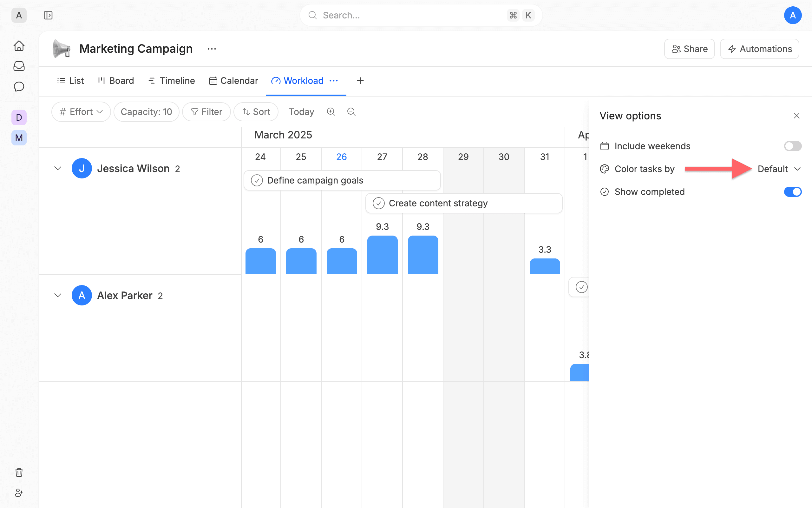Click the workload bar for March 27
The width and height of the screenshot is (812, 508).
pyautogui.click(x=382, y=254)
